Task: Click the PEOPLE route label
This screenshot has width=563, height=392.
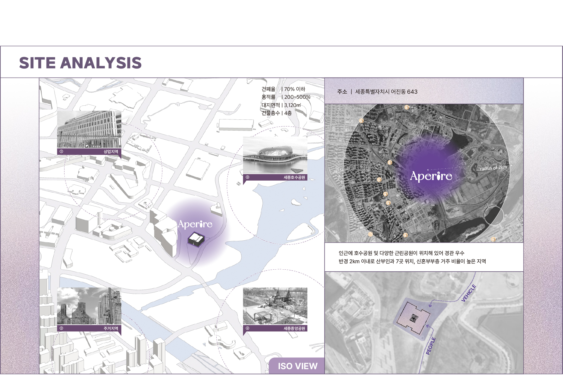Action: point(431,346)
